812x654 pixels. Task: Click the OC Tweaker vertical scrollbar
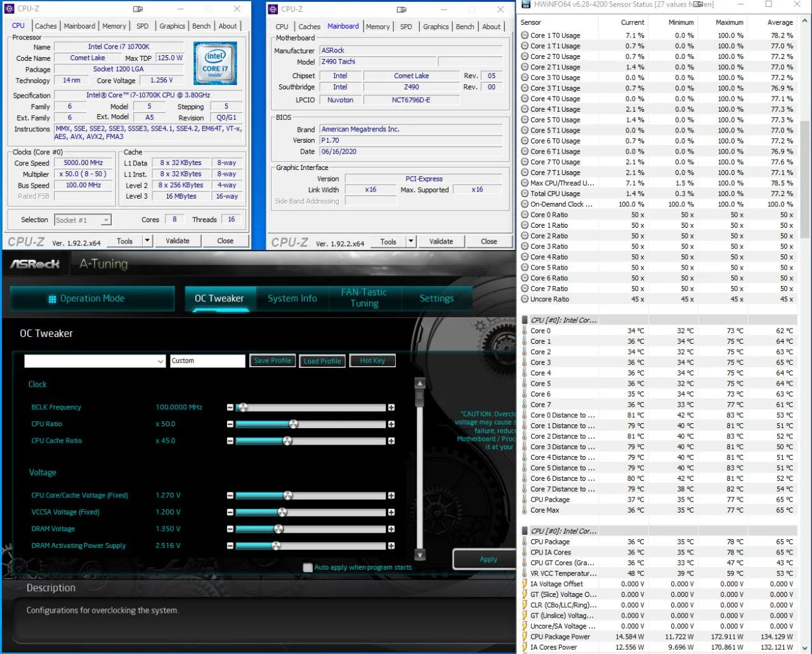(419, 469)
